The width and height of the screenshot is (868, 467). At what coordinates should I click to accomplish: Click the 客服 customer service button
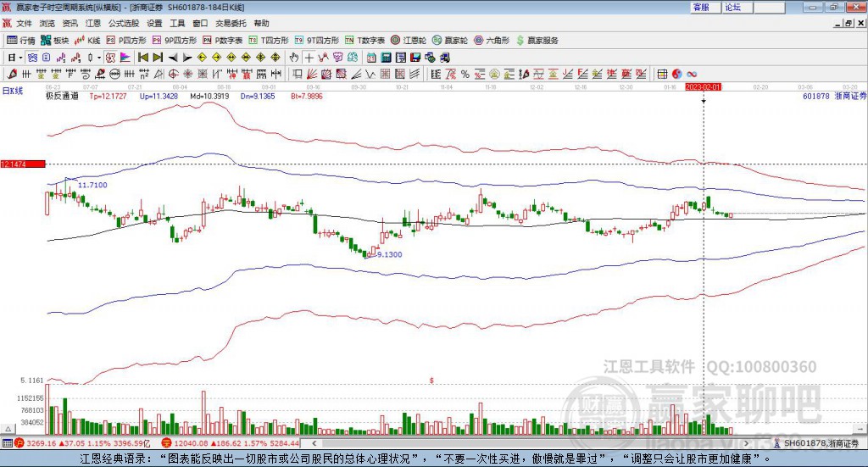[706, 7]
